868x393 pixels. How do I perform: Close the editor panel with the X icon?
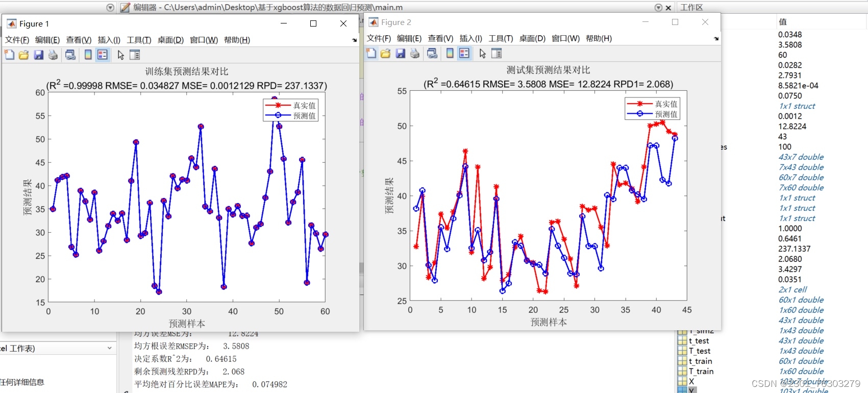668,8
